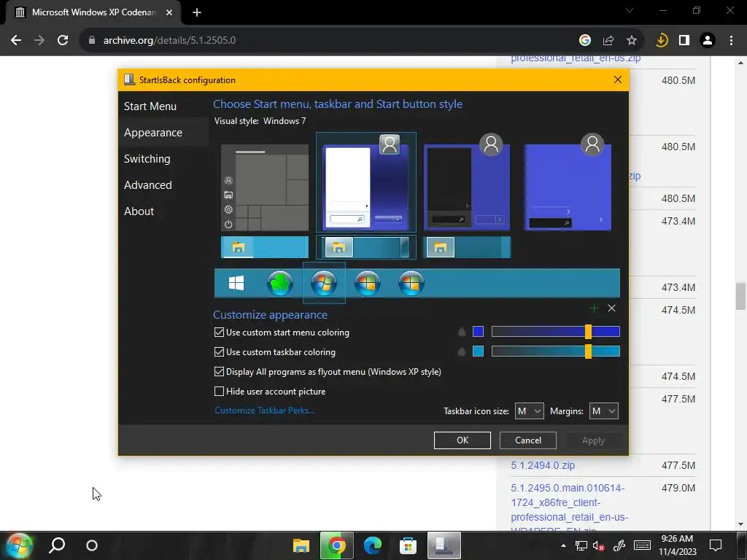Click the Chrome share page icon
This screenshot has height=560, width=747.
pyautogui.click(x=608, y=41)
